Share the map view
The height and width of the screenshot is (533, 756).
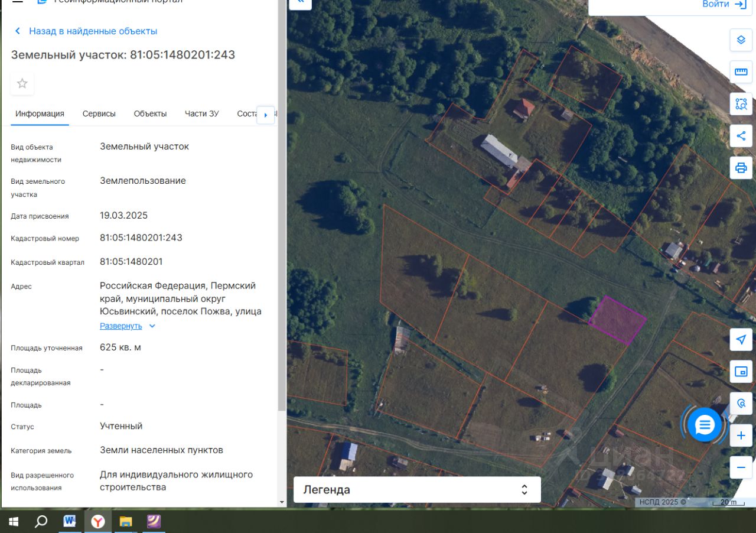coord(741,136)
